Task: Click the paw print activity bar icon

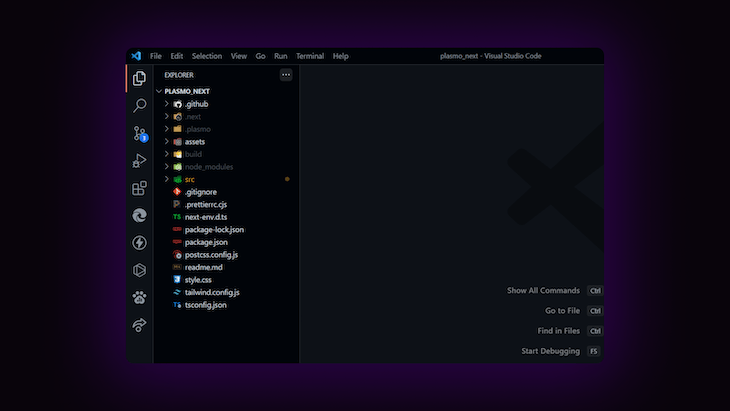Action: click(x=139, y=297)
